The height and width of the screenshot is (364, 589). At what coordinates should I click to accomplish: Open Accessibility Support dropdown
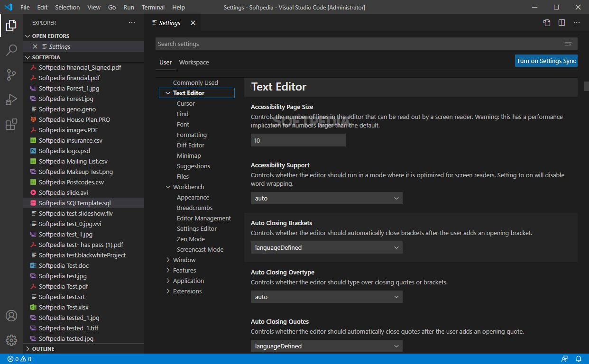pyautogui.click(x=326, y=198)
